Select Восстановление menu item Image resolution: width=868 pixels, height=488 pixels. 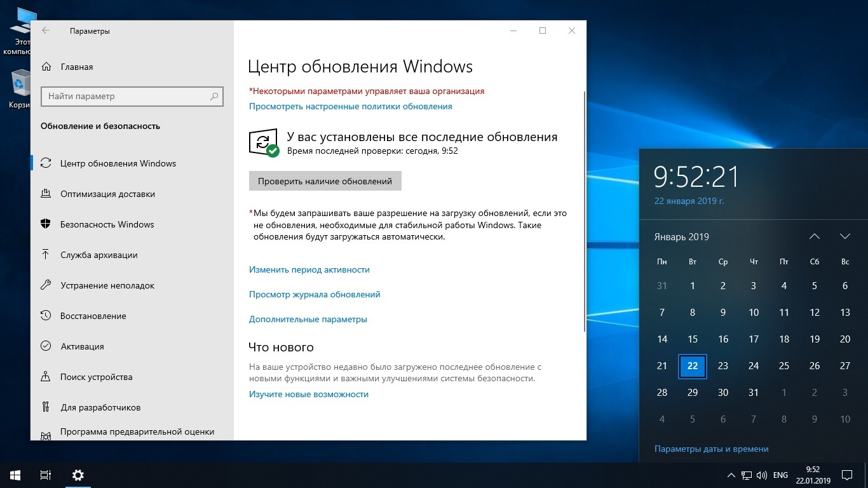pos(132,316)
